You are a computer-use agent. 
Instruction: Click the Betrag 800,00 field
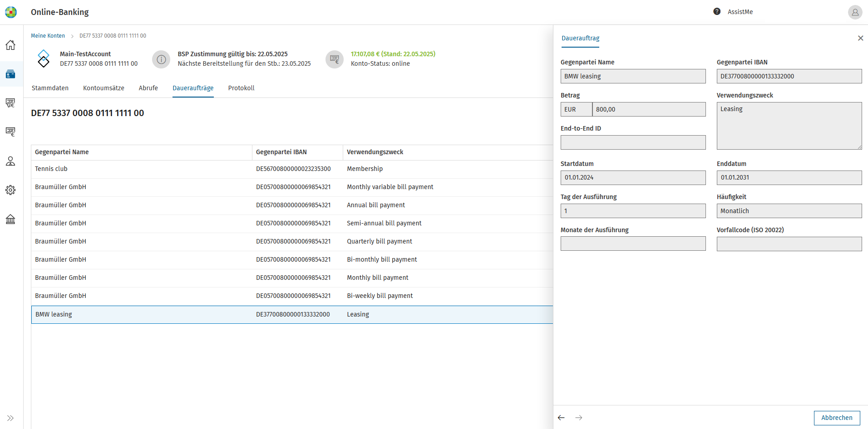(649, 109)
